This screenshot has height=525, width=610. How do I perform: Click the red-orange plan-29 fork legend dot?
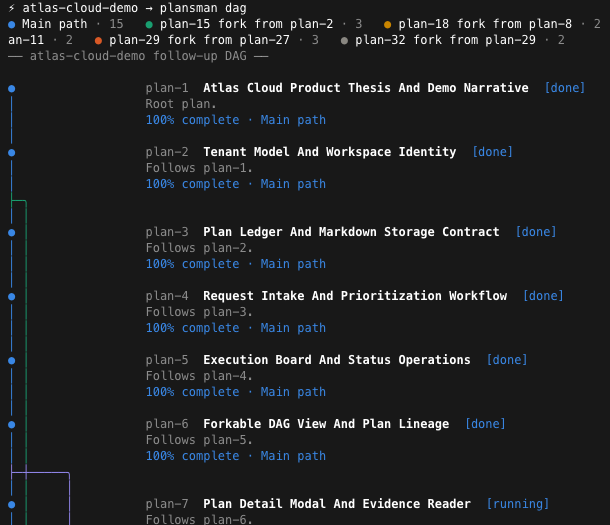tap(98, 40)
